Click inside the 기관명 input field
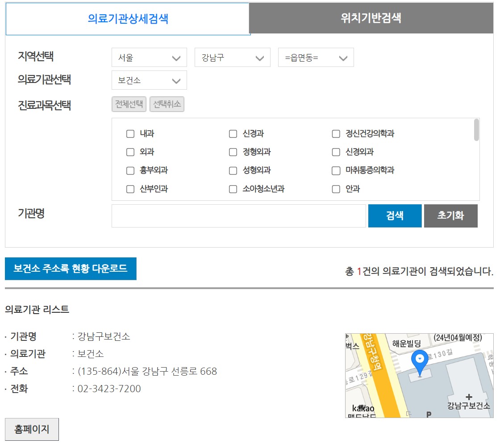 (239, 215)
